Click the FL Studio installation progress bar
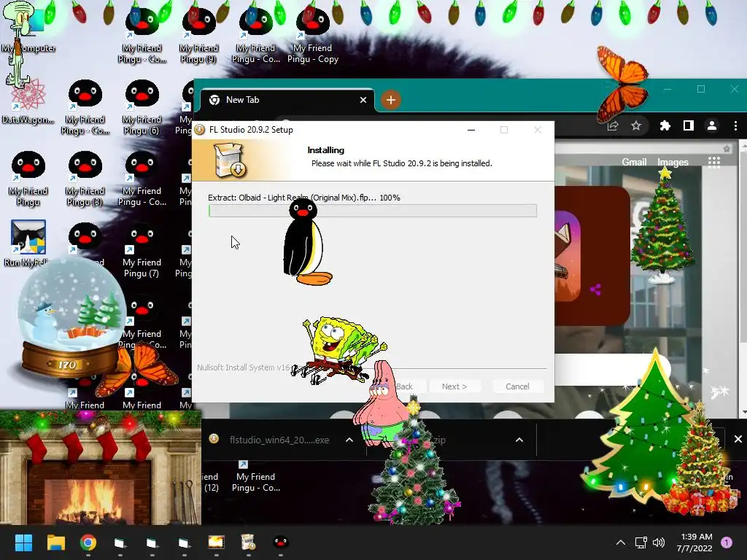This screenshot has width=747, height=560. pos(373,211)
